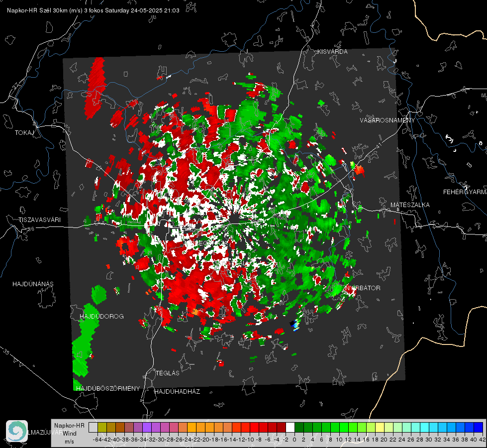
Task: Click the MÁTÉSZALKA label
Action: (410, 205)
